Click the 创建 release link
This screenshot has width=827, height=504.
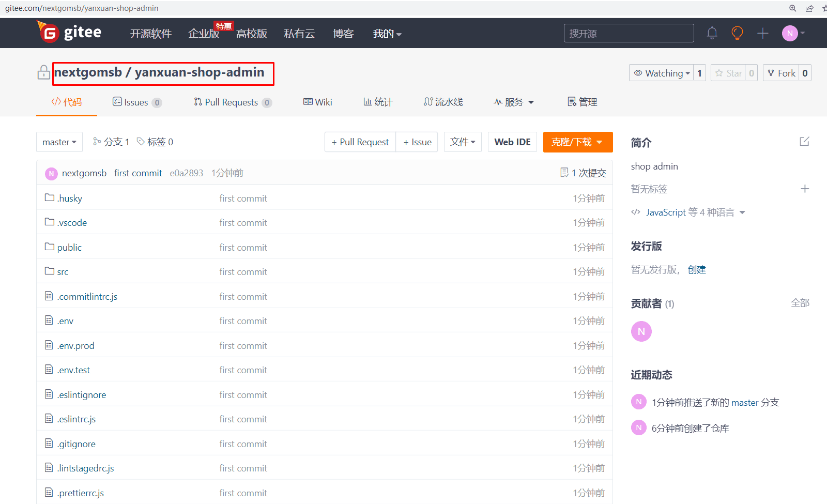tap(696, 269)
